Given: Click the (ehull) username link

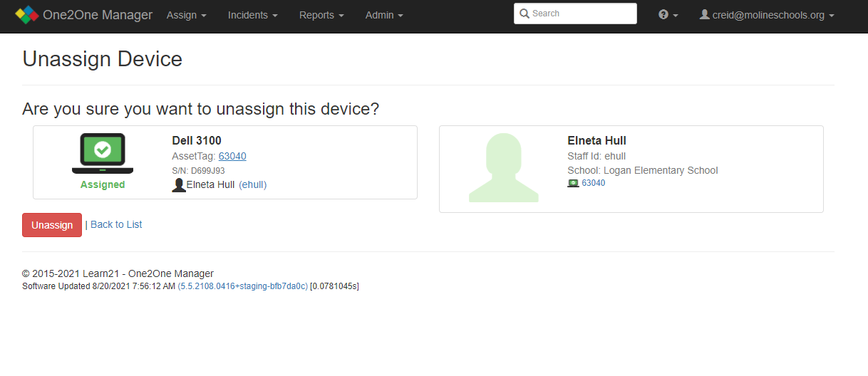Looking at the screenshot, I should pyautogui.click(x=252, y=185).
